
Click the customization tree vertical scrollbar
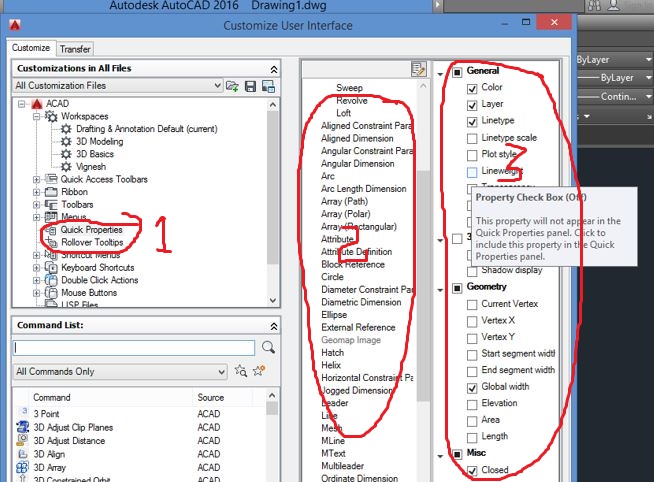tap(273, 187)
